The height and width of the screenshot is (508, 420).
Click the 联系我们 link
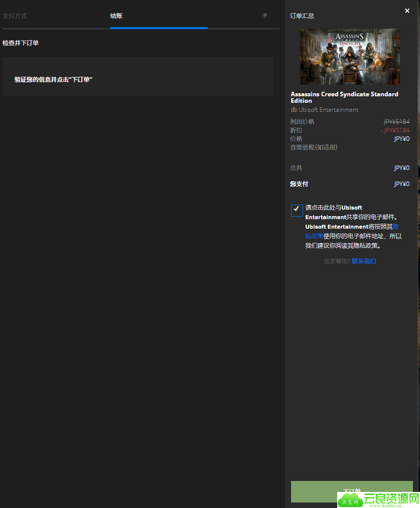[x=364, y=261]
